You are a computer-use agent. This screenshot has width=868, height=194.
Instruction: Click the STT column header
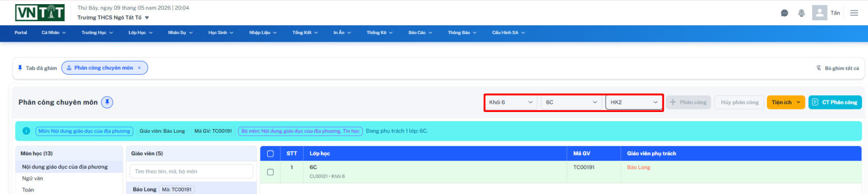pos(292,153)
